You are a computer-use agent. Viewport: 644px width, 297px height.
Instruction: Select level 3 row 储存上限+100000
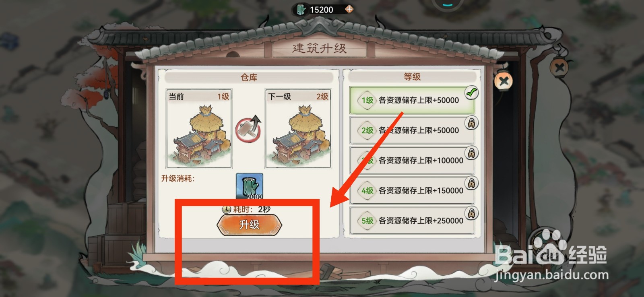[x=412, y=161]
